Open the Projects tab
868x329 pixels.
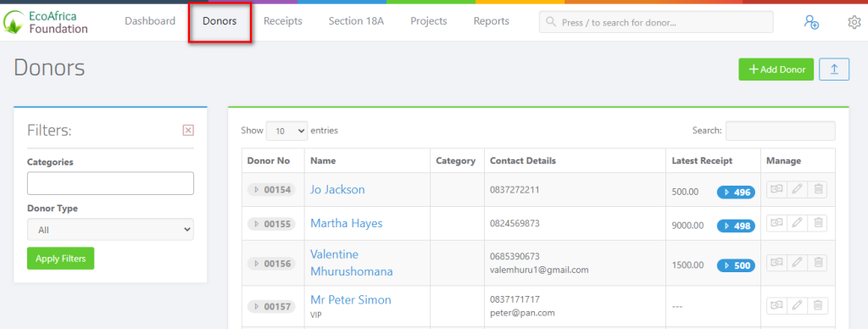click(x=428, y=21)
